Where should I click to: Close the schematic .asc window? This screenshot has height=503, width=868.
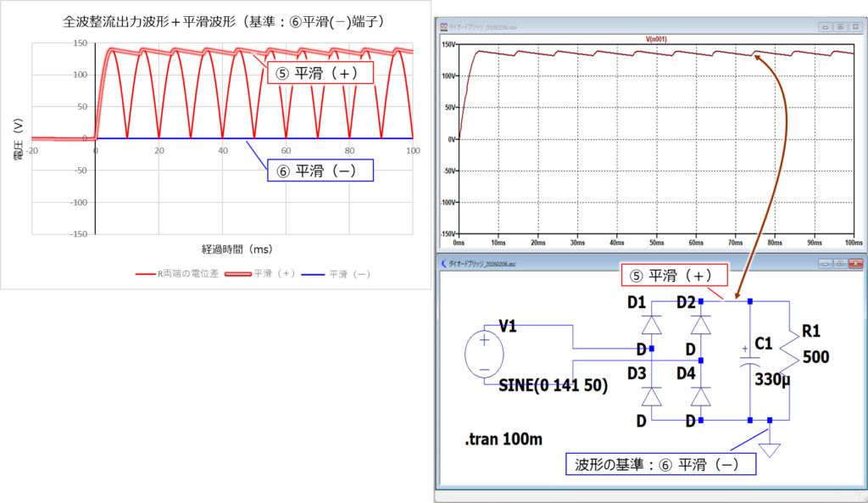855,262
